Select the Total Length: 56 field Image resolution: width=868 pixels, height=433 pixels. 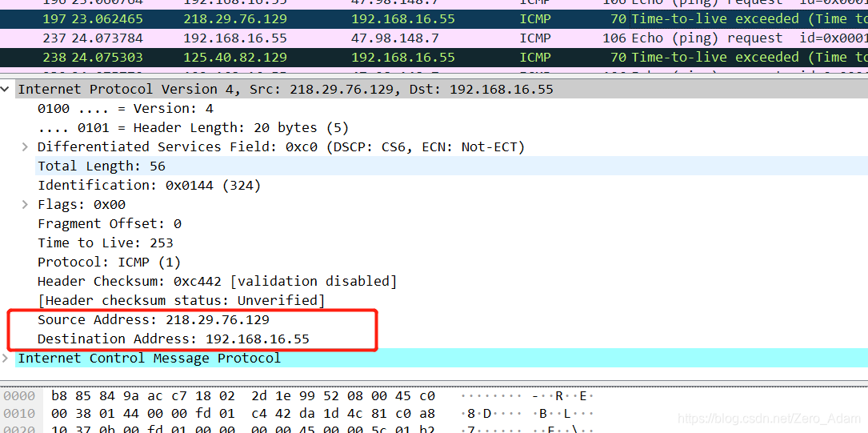[x=451, y=166]
